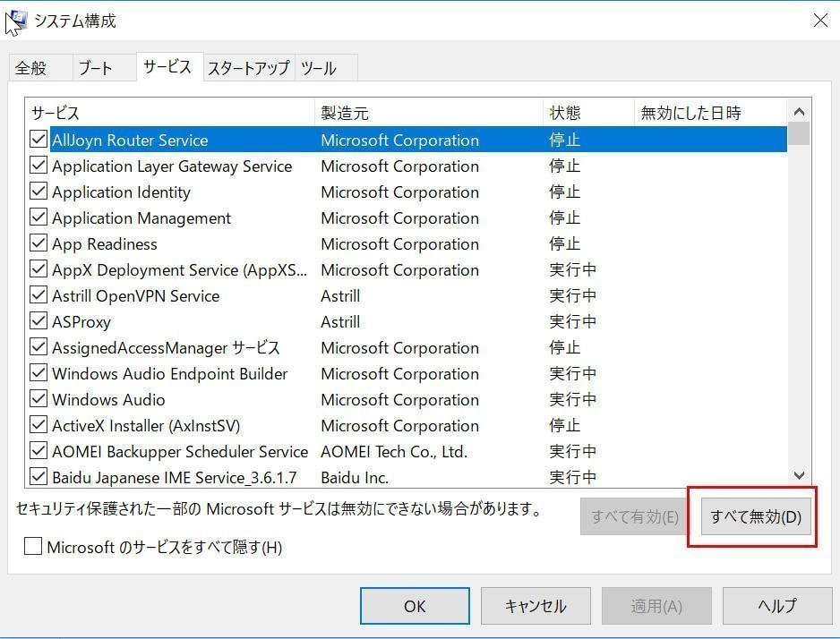Image resolution: width=840 pixels, height=639 pixels.
Task: Enable Microsoft のサービスをすべて隠す checkbox
Action: (x=33, y=546)
